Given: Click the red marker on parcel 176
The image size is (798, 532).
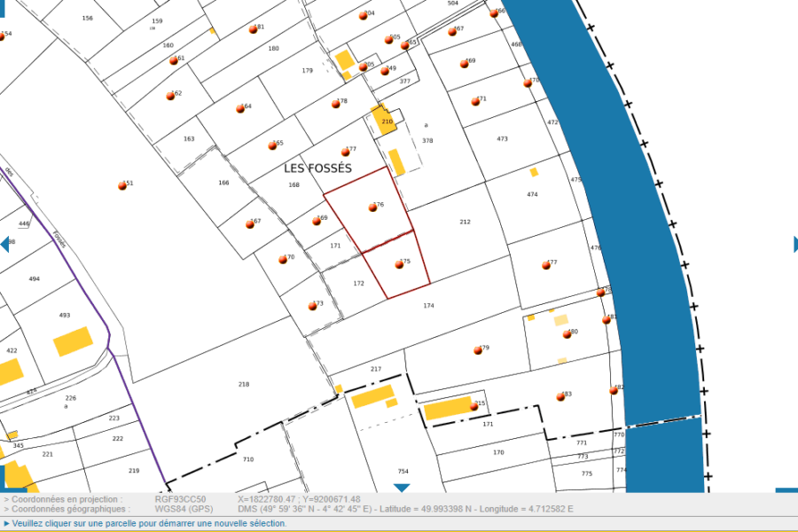Looking at the screenshot, I should pos(373,207).
